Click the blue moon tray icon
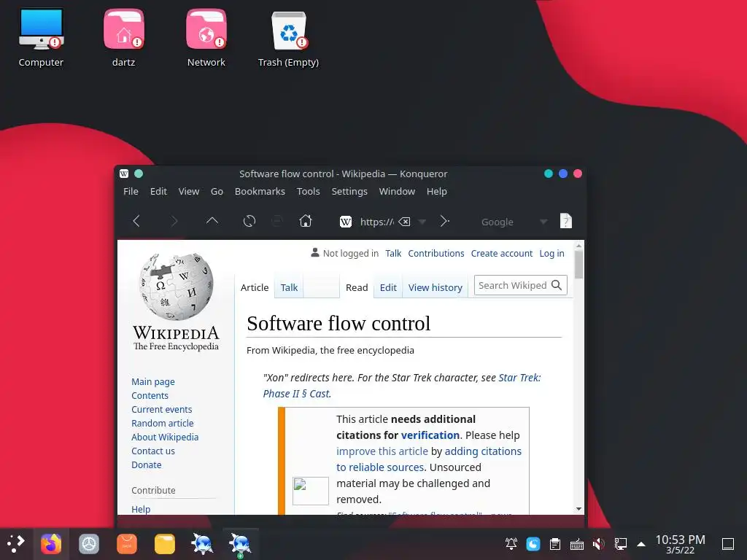The image size is (747, 560). point(533,544)
